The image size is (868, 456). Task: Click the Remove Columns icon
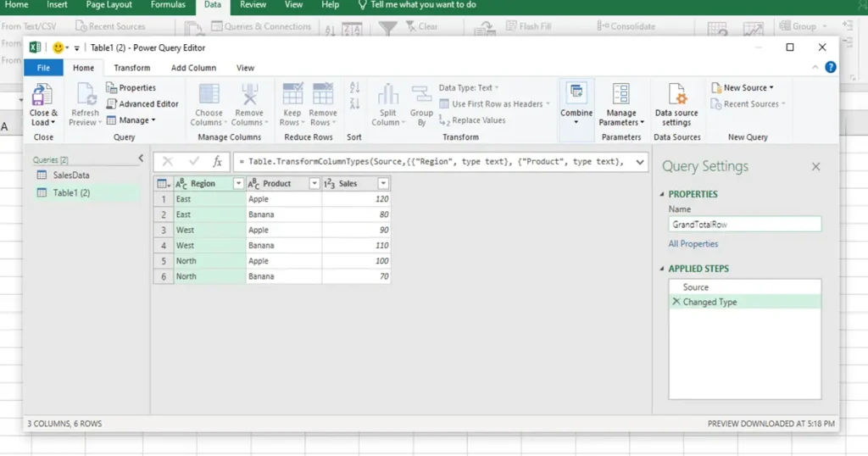coord(249,94)
